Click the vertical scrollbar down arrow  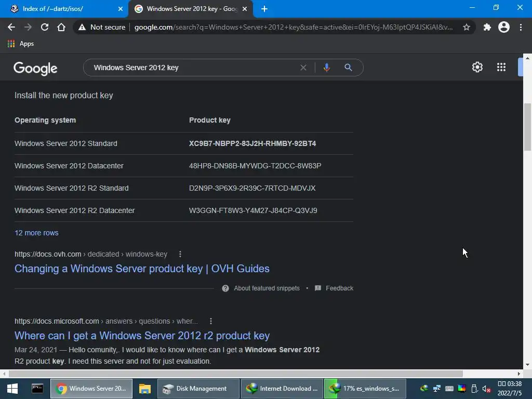[x=527, y=365]
